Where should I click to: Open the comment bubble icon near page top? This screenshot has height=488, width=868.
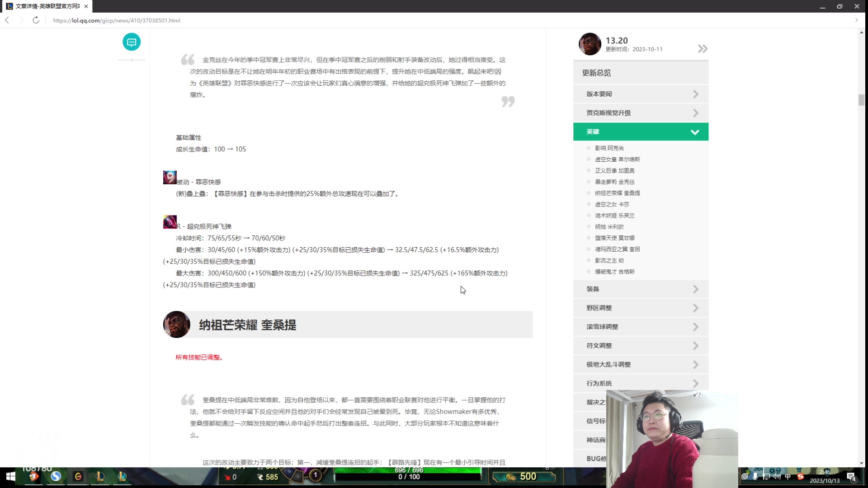(x=131, y=42)
